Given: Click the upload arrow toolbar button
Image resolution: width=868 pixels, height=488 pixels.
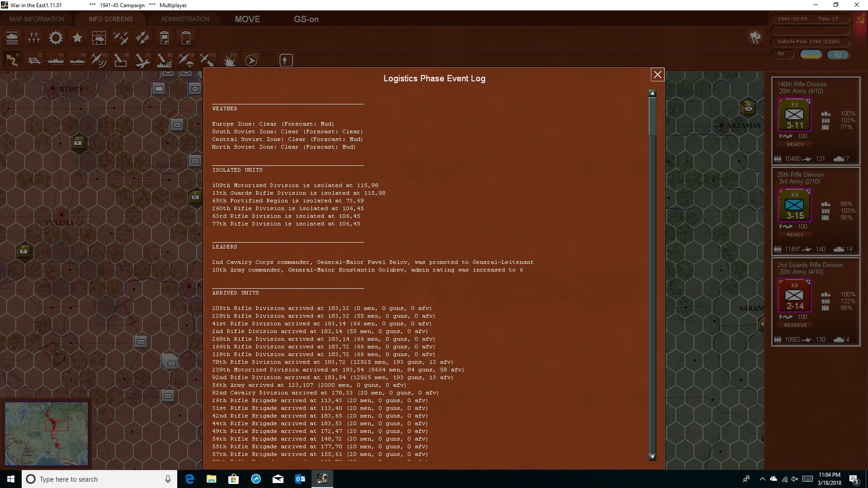Looking at the screenshot, I should click(286, 60).
